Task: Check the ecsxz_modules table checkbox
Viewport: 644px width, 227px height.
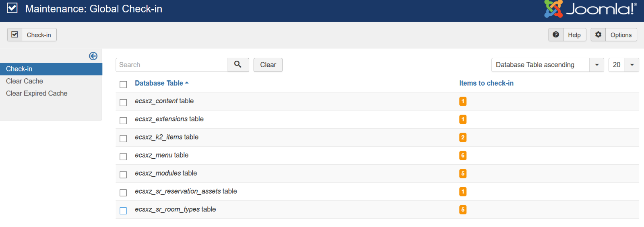Action: point(123,175)
